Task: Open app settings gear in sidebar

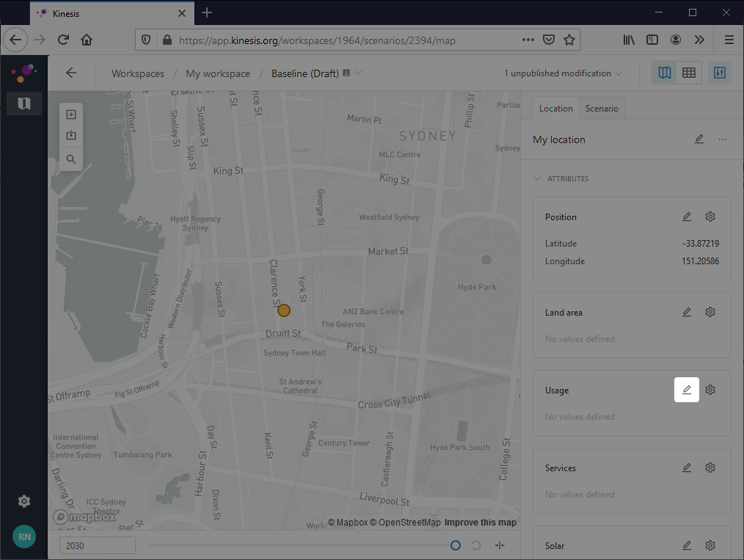Action: (24, 501)
